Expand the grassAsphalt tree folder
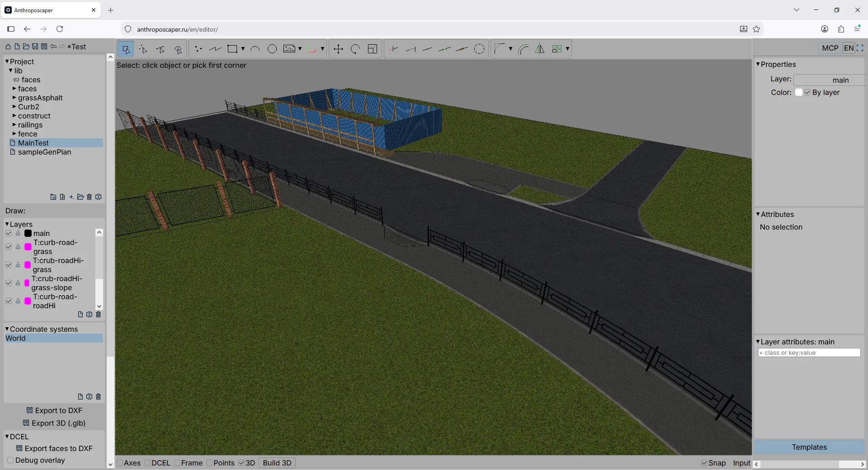This screenshot has height=470, width=868. (x=14, y=98)
